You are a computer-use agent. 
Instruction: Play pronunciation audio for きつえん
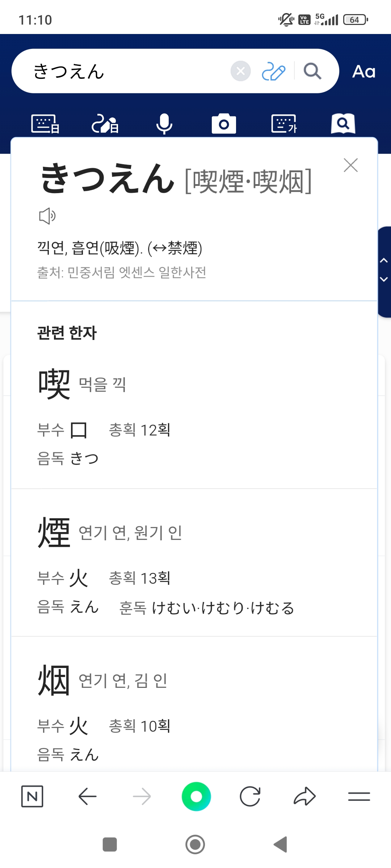coord(47,216)
